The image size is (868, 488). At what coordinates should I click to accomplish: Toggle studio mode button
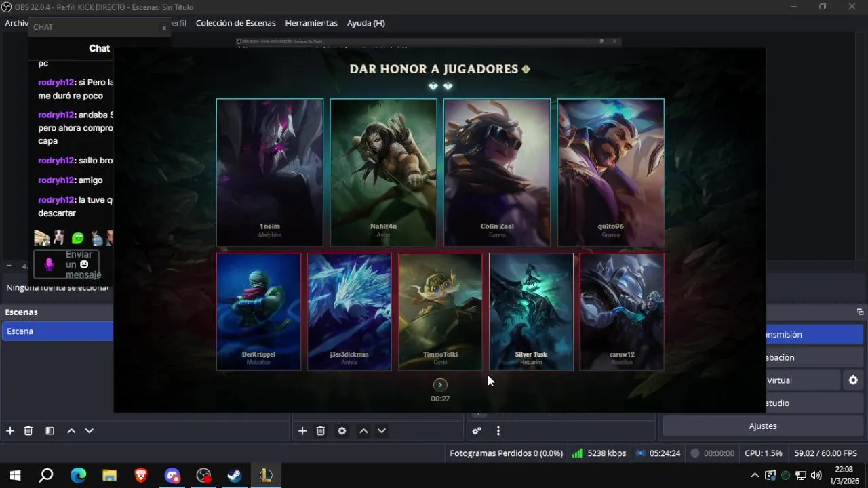pos(814,403)
